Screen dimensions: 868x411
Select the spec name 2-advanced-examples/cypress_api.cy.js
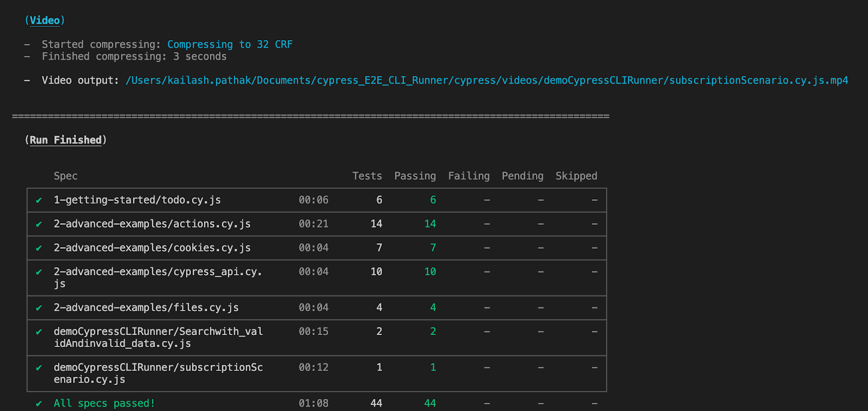point(158,277)
